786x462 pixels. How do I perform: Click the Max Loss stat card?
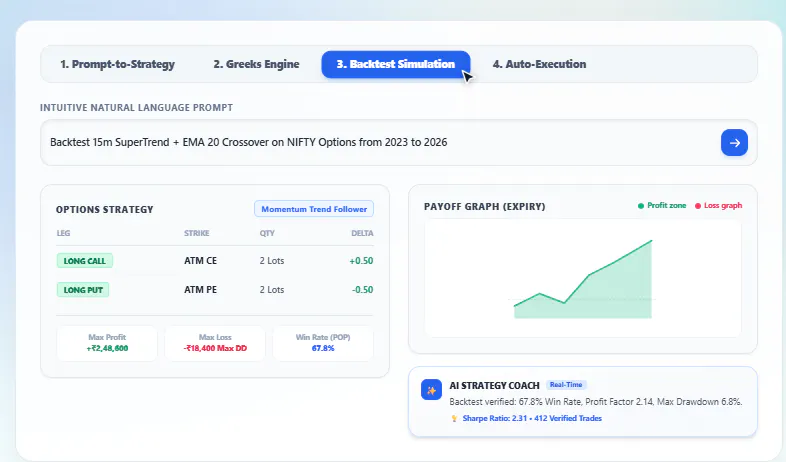pyautogui.click(x=215, y=343)
